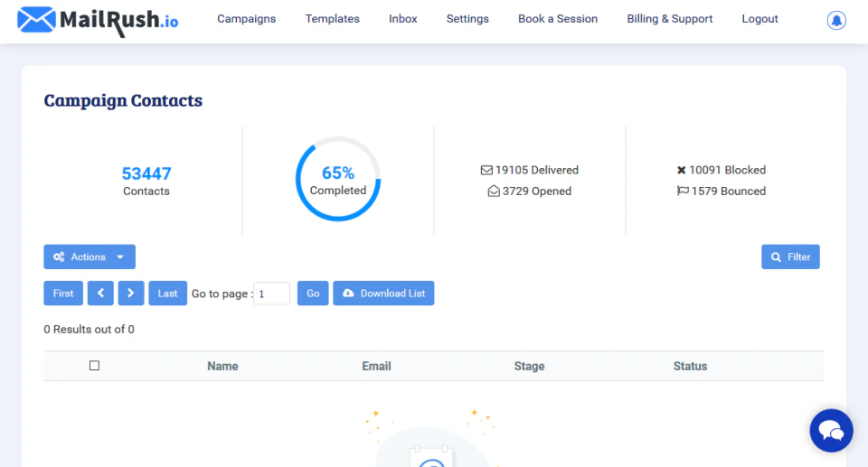Click the Email column header
This screenshot has height=467, width=868.
(376, 366)
